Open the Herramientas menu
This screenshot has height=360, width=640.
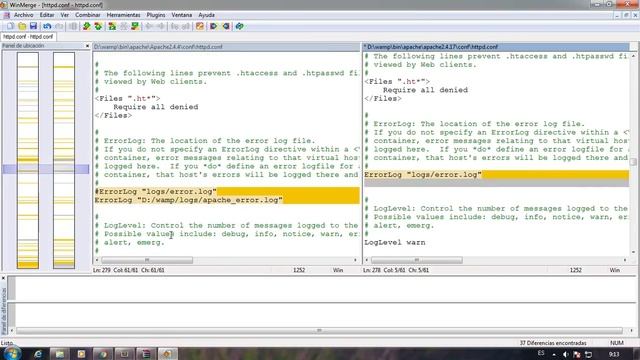pos(123,15)
